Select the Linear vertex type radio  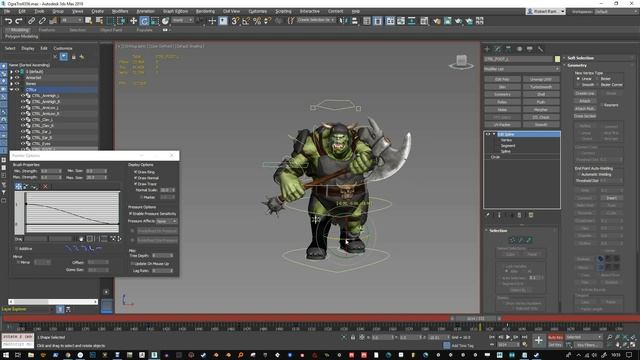pyautogui.click(x=578, y=78)
